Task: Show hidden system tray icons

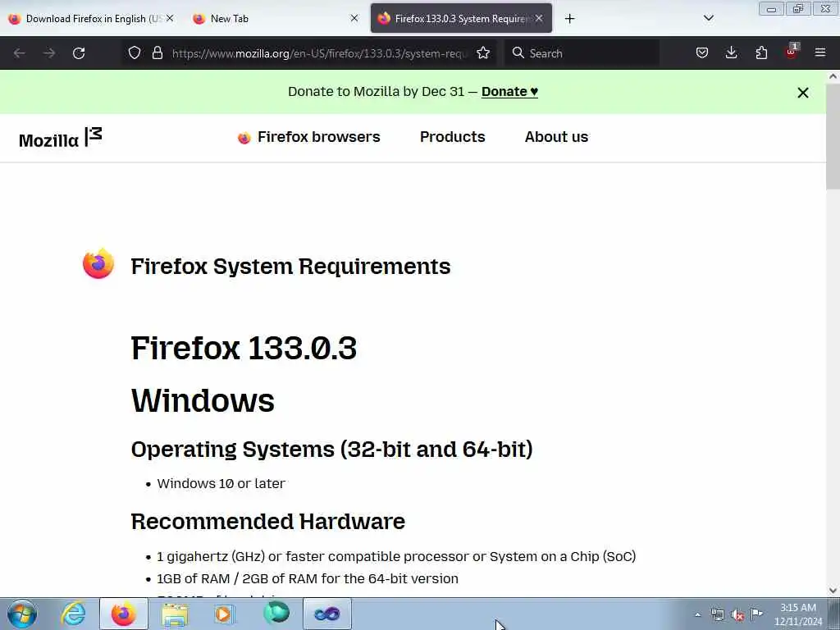Action: 697,615
